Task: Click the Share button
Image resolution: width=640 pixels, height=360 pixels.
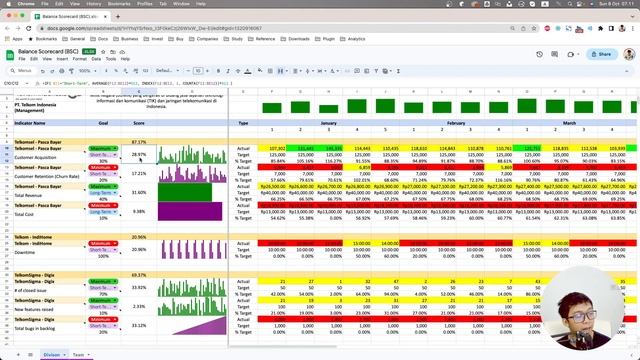Action: [602, 54]
